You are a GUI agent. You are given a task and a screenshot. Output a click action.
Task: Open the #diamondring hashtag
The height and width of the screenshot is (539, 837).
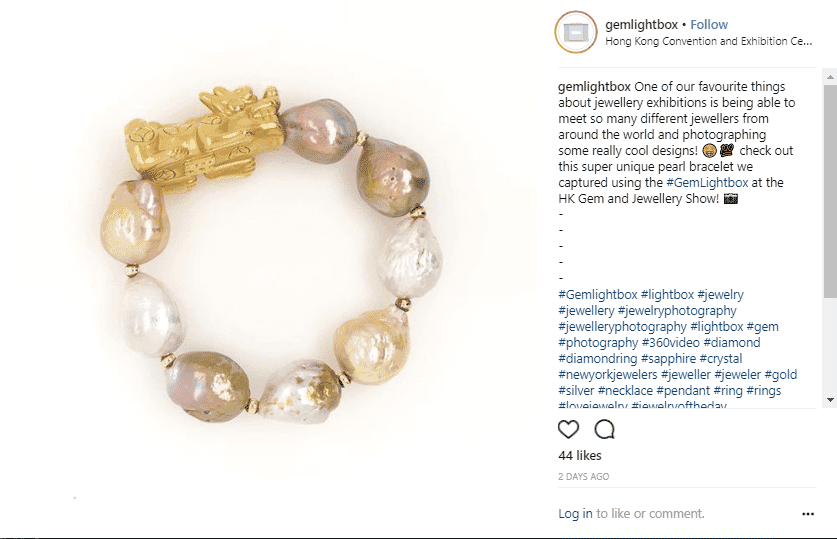pos(598,359)
